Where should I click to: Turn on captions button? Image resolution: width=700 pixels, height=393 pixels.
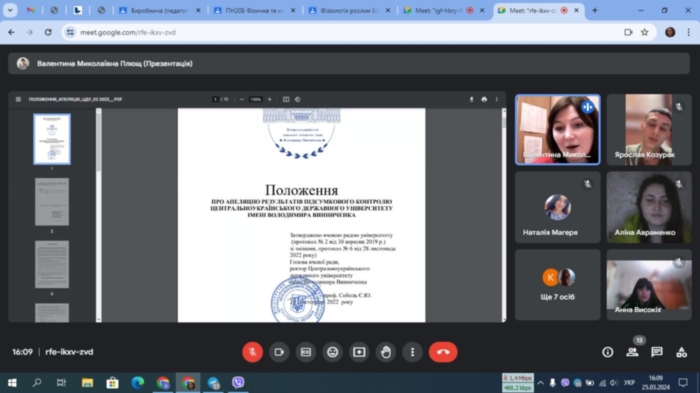click(x=306, y=352)
